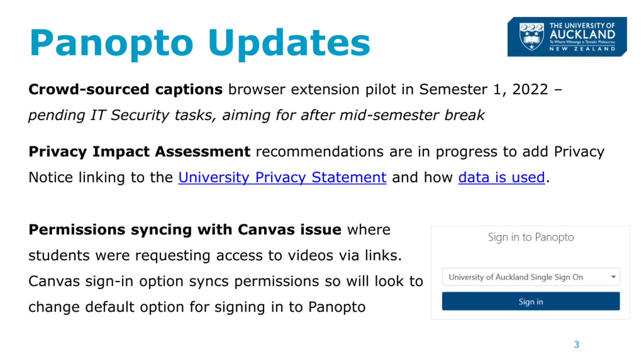Click the "students were requesting access" line
Image resolution: width=644 pixels, height=362 pixels.
pos(215,255)
